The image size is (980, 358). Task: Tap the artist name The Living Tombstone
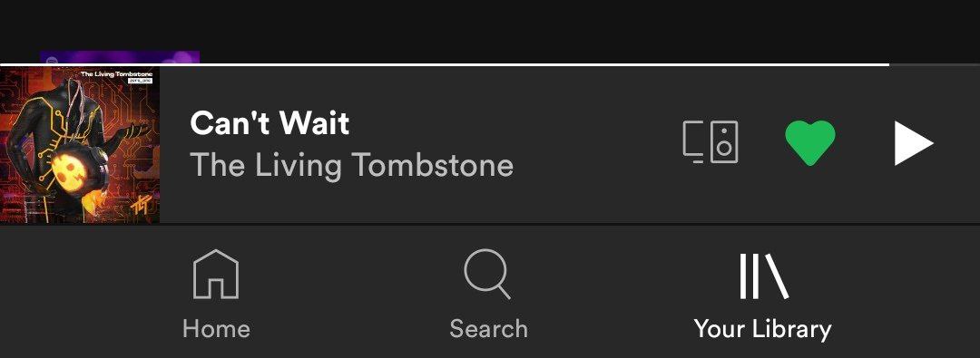point(352,166)
